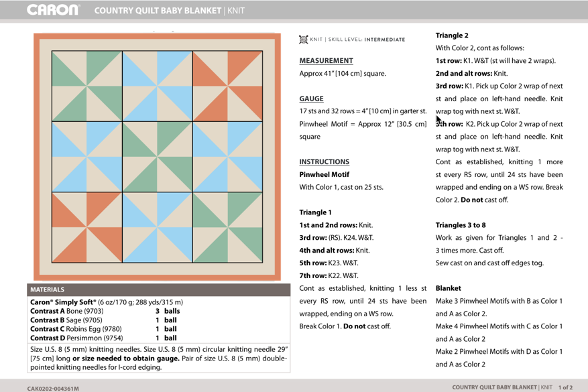Click 'Sew cast on and cast off edges tog.'
The image size is (588, 392).
click(489, 263)
